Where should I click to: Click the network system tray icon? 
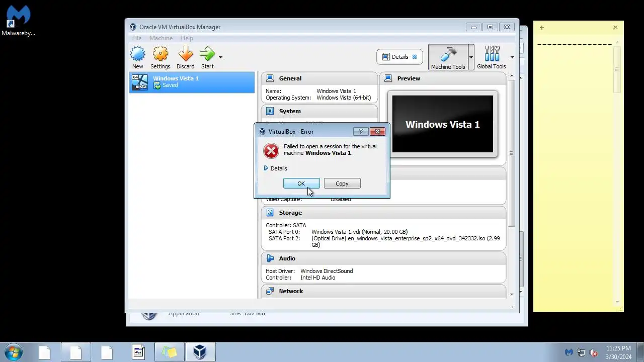pyautogui.click(x=581, y=352)
